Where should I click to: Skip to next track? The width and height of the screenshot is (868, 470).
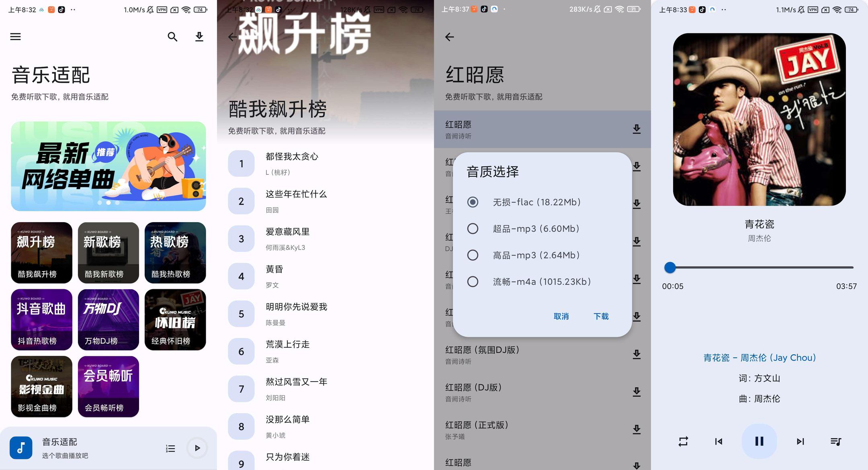pos(800,441)
